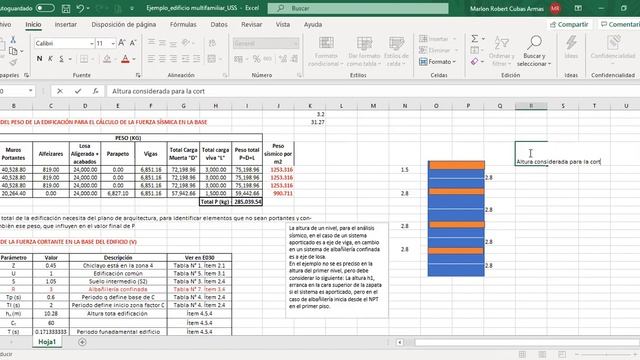Image resolution: width=640 pixels, height=360 pixels.
Task: Confirm entry with the checkmark icon
Action: point(78,91)
